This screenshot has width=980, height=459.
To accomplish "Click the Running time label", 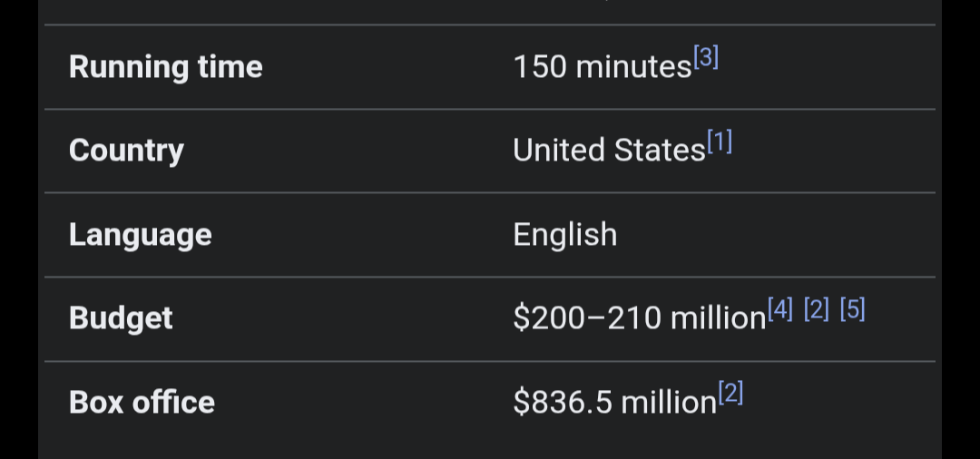I will point(166,67).
